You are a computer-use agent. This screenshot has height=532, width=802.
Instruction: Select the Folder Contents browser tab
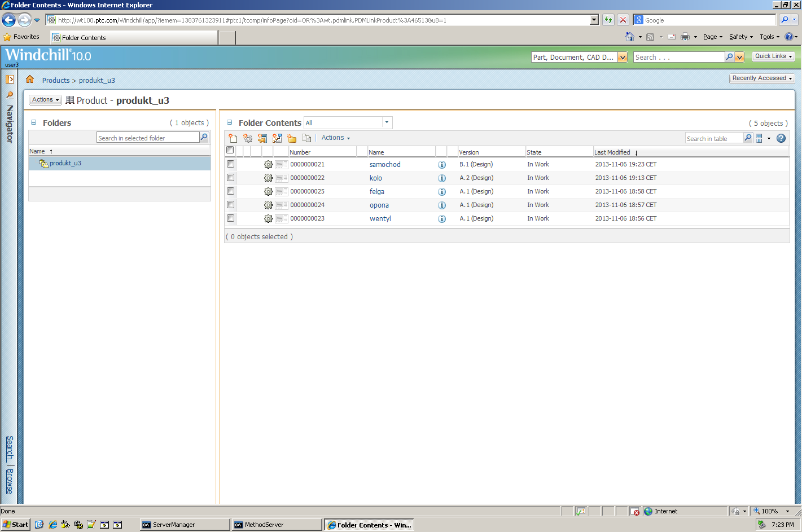pyautogui.click(x=134, y=38)
